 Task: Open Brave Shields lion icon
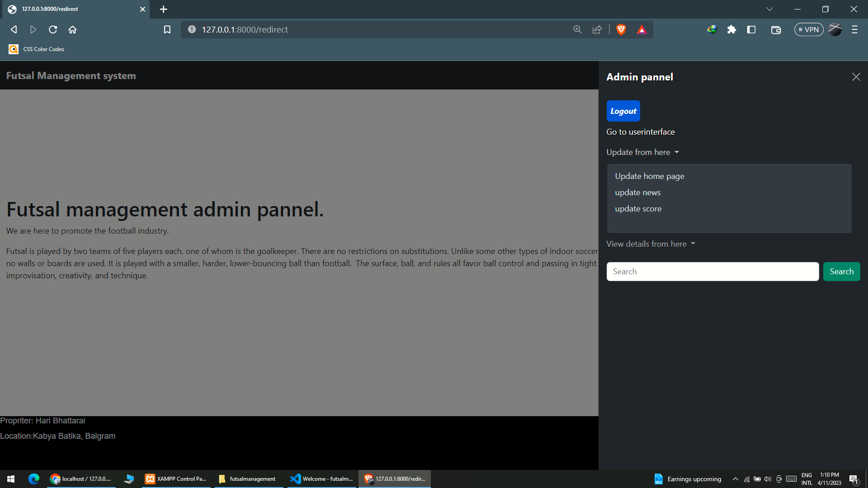click(621, 29)
